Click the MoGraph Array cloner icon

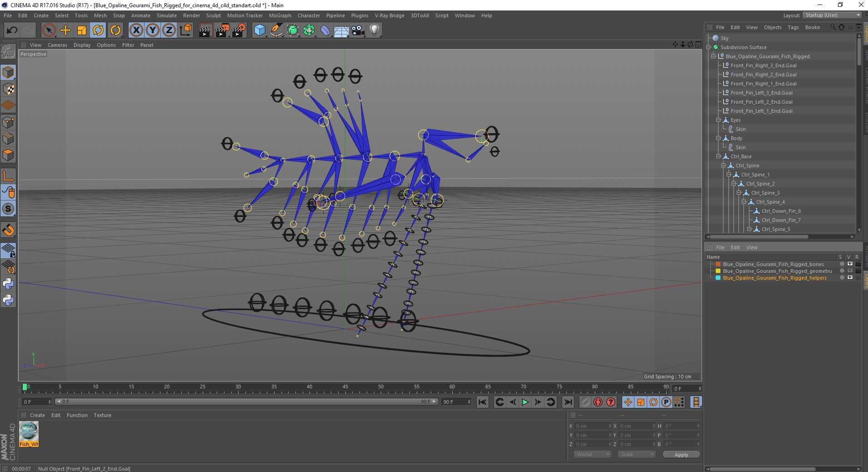(309, 30)
